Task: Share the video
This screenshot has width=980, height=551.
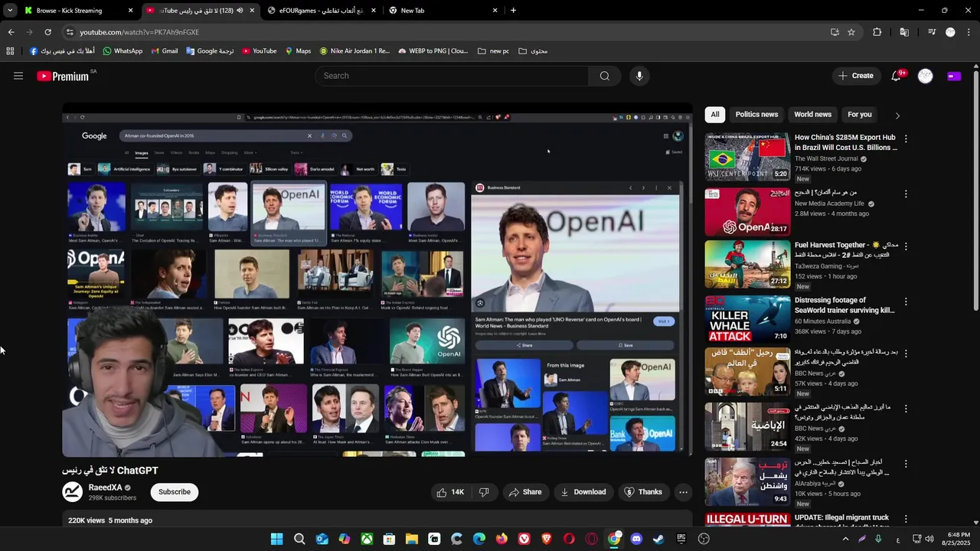Action: [x=525, y=492]
